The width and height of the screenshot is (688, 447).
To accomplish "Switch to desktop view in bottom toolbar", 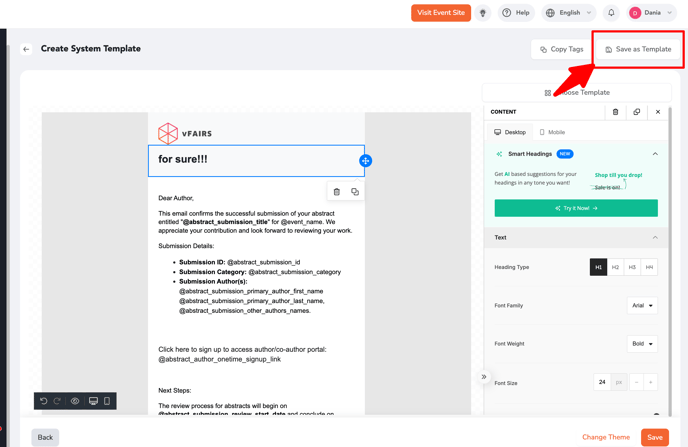I will pyautogui.click(x=93, y=401).
